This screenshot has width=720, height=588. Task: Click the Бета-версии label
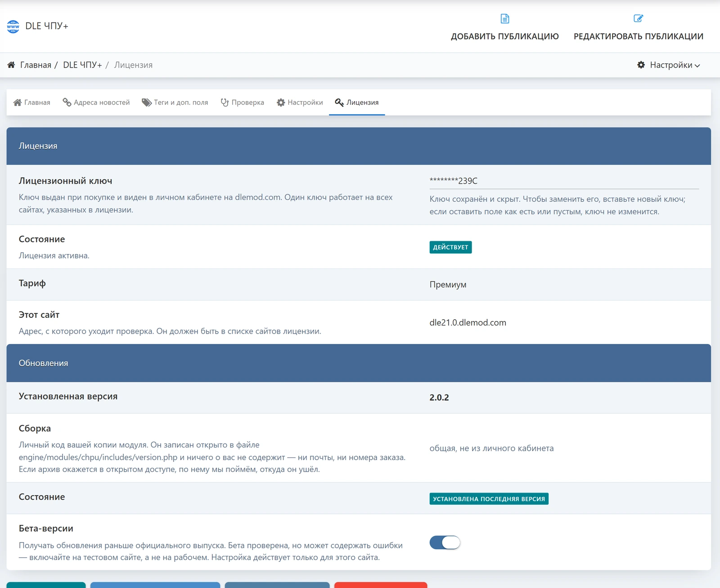[x=46, y=529]
